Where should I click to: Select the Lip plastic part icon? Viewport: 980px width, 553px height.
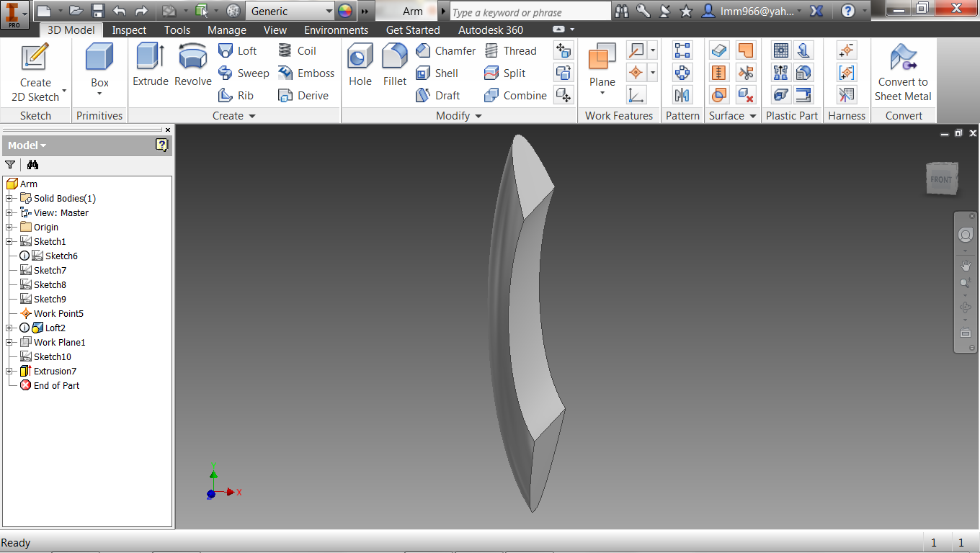[804, 95]
